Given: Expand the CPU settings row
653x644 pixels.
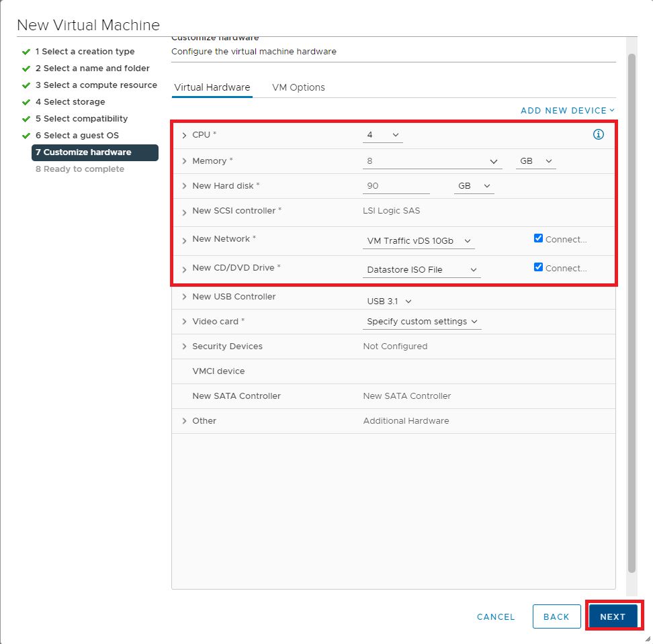Looking at the screenshot, I should 184,136.
